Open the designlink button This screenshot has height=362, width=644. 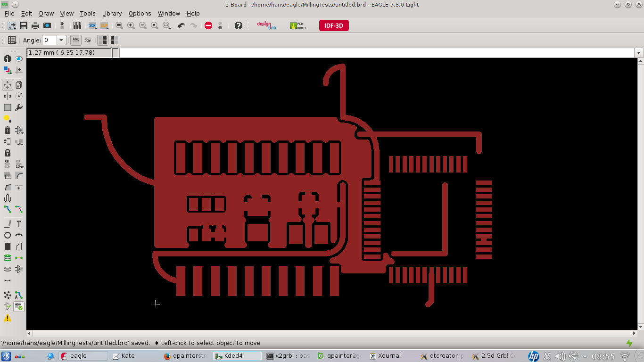point(266,25)
